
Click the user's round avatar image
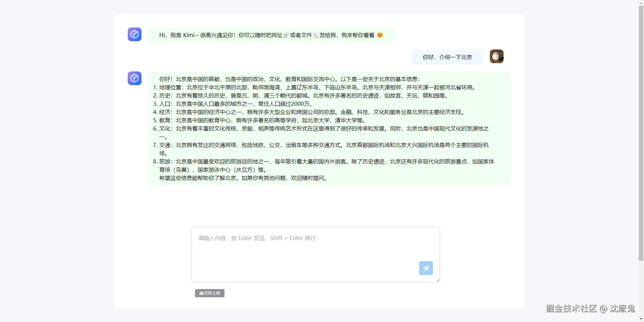click(496, 56)
